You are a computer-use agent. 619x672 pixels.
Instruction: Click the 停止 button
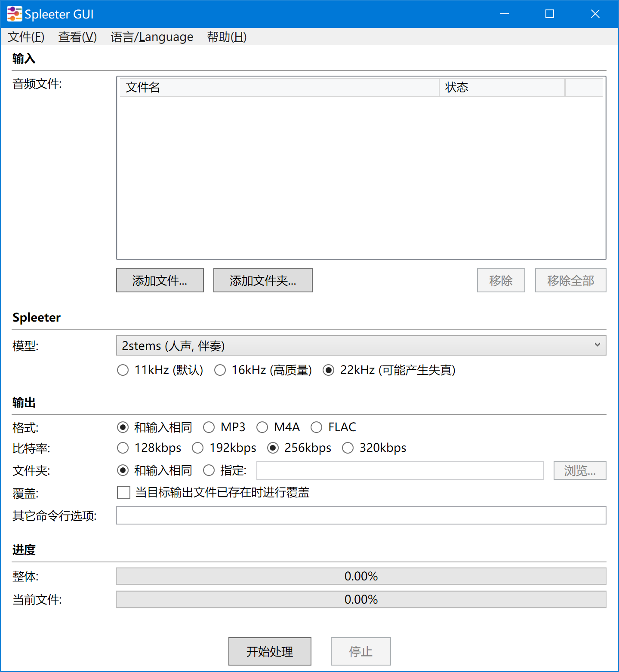pyautogui.click(x=361, y=651)
